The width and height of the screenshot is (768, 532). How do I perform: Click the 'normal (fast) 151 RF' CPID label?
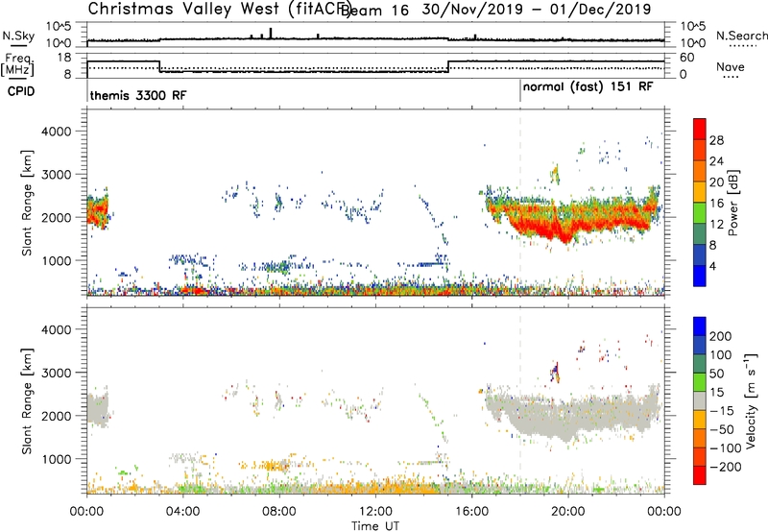(x=588, y=87)
